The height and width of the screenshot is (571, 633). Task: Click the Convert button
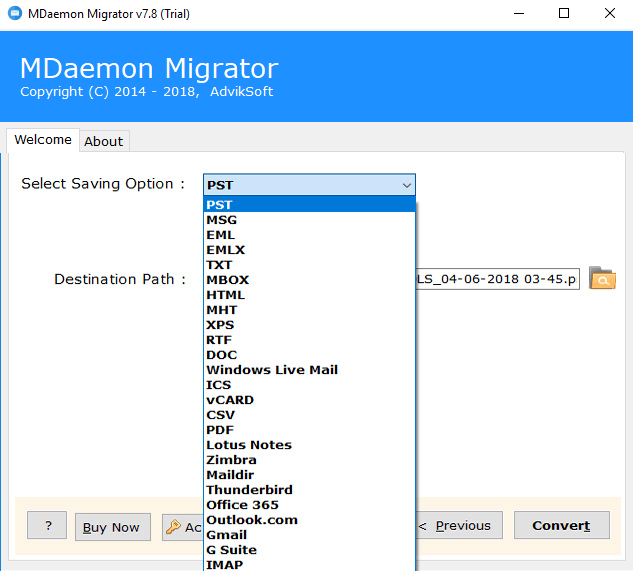(x=562, y=525)
